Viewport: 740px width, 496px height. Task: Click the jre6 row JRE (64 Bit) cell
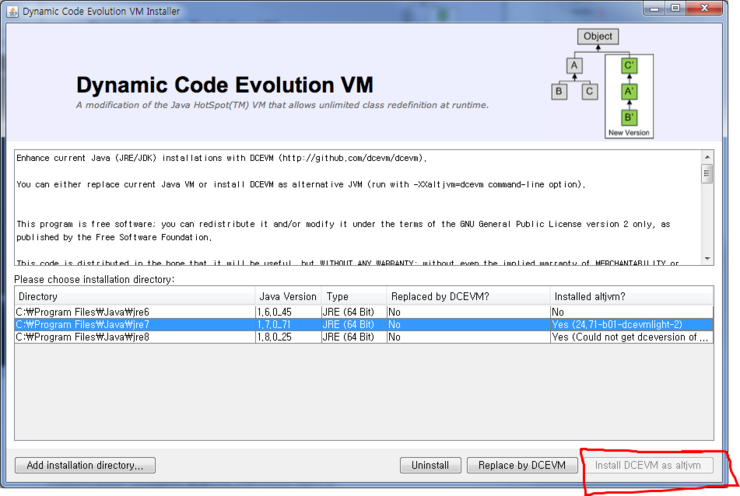[x=354, y=312]
